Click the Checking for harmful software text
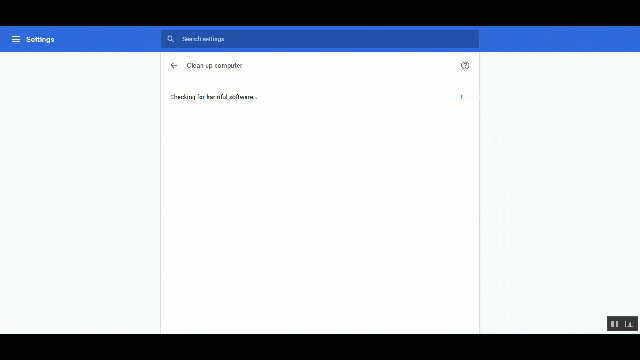The image size is (640, 360). coord(213,97)
